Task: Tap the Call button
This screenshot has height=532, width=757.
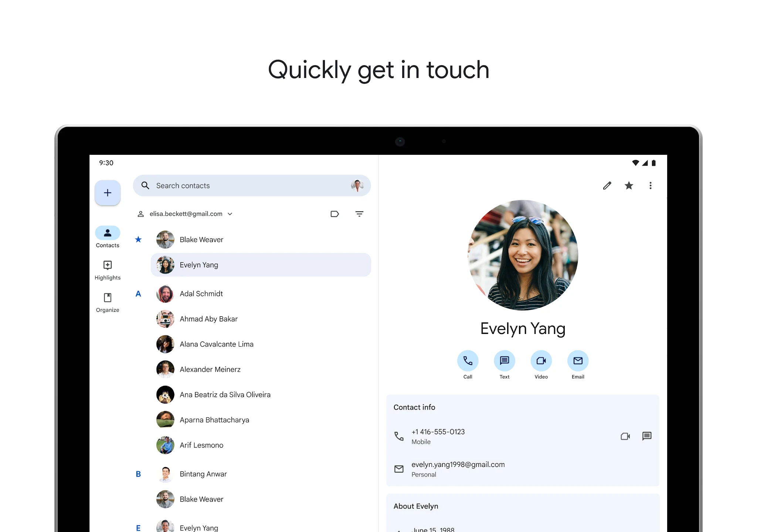Action: coord(468,361)
